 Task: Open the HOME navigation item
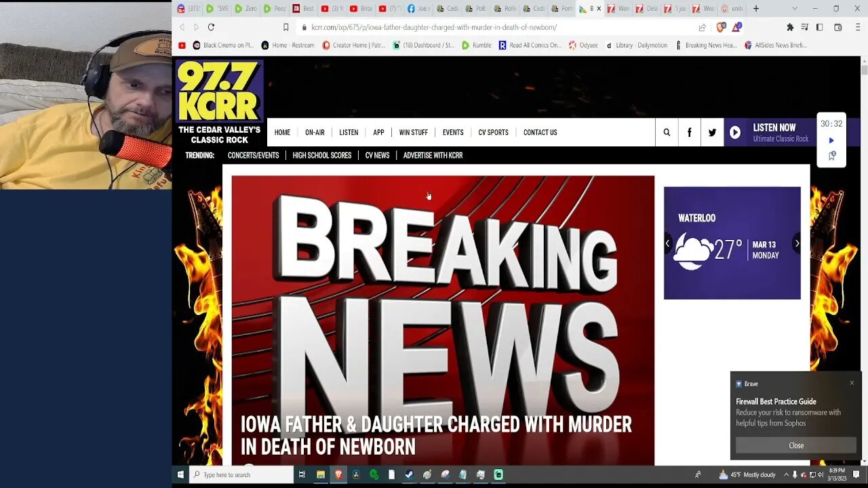(282, 132)
